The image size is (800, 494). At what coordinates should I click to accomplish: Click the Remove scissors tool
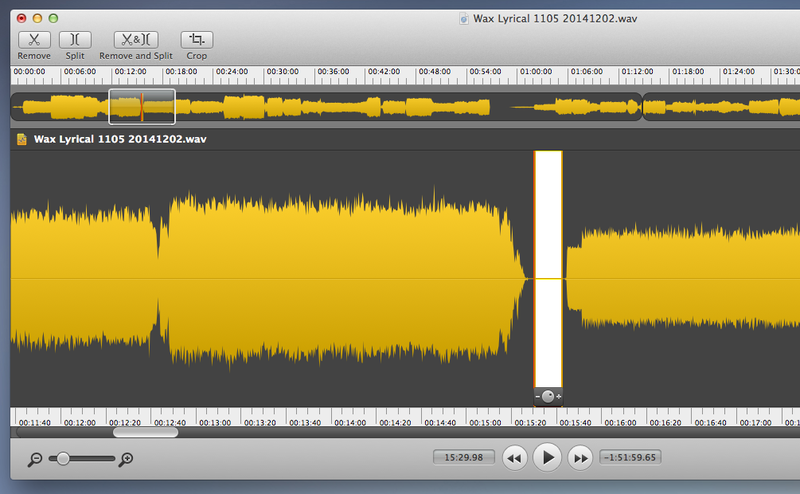click(x=34, y=40)
